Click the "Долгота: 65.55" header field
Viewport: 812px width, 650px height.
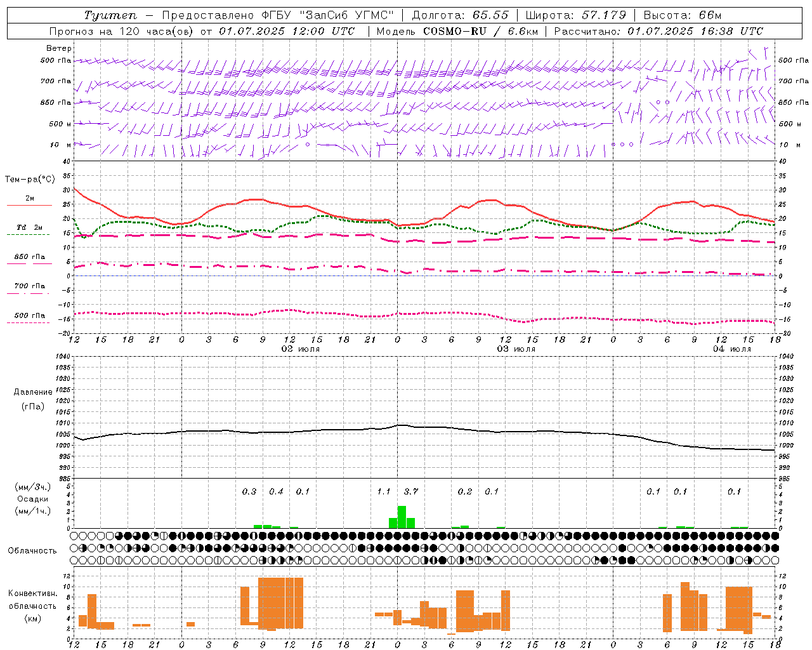pyautogui.click(x=461, y=15)
